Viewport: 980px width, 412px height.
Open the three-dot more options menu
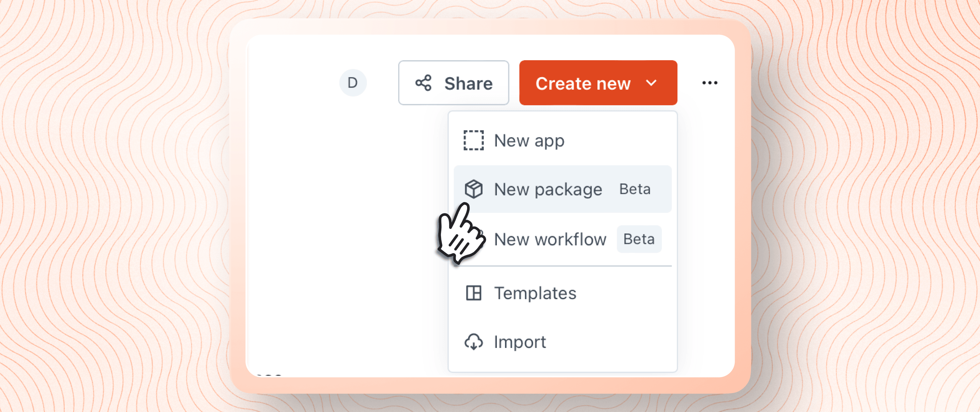point(710,83)
